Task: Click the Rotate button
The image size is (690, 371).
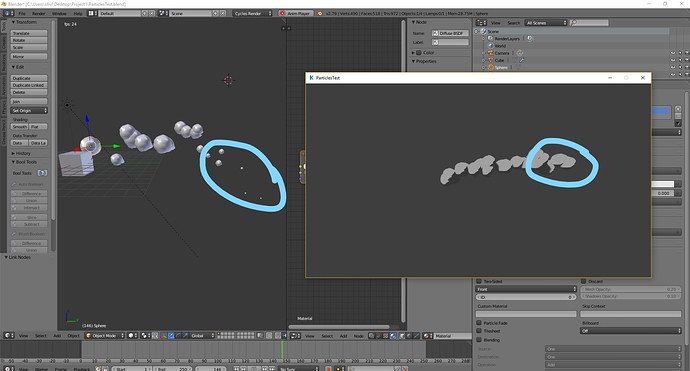Action: click(x=29, y=40)
